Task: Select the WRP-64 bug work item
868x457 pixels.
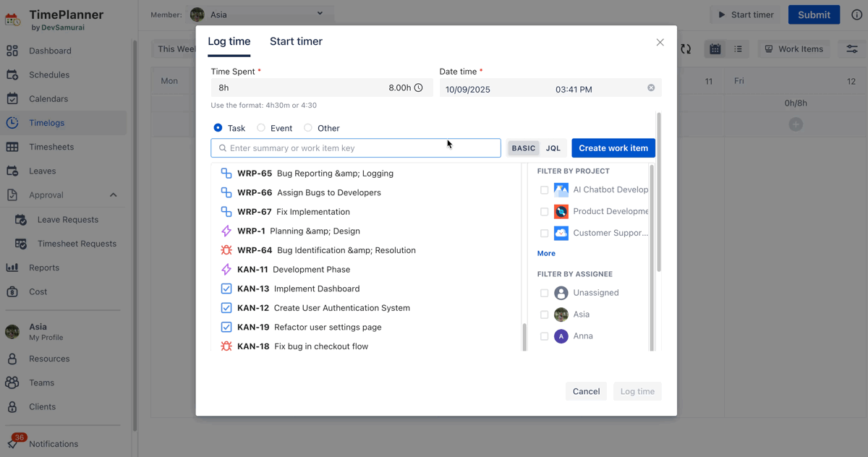Action: coord(318,250)
